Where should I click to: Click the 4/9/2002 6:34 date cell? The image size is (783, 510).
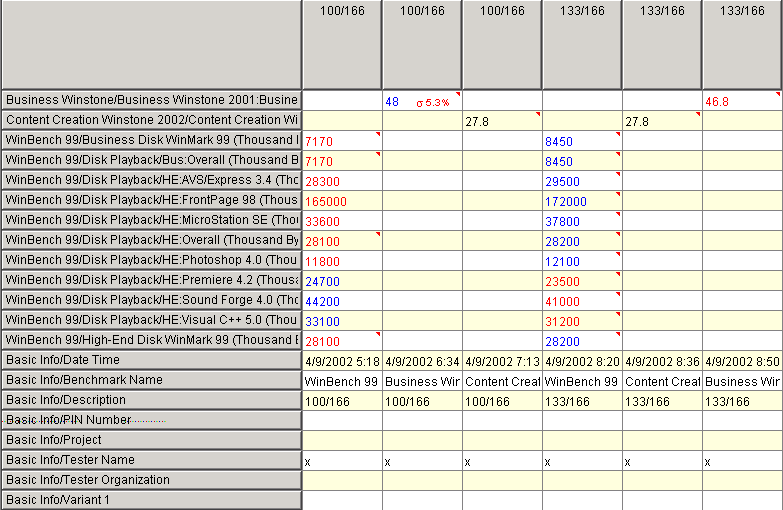422,361
